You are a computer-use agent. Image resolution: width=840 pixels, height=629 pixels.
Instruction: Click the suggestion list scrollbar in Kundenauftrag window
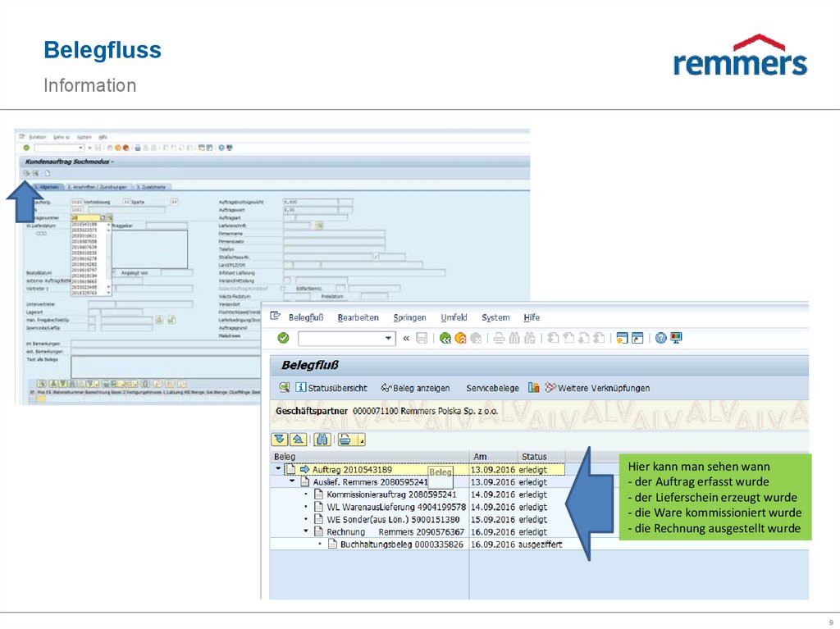109,258
